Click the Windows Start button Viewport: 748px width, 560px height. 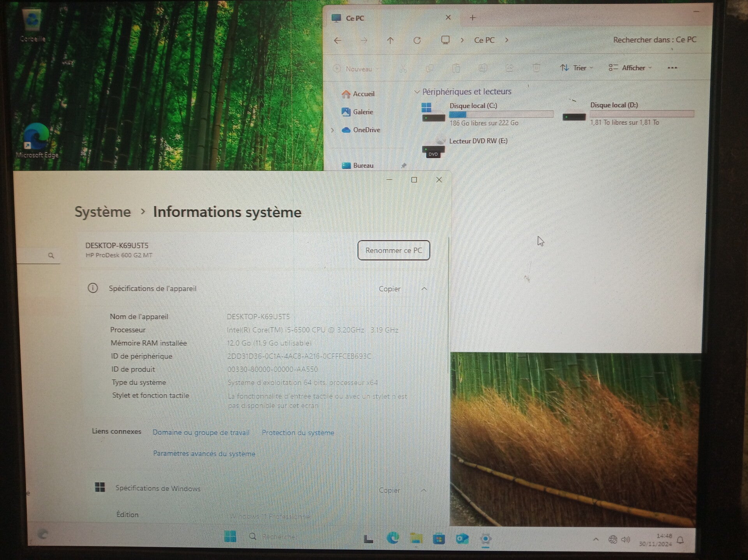point(230,536)
